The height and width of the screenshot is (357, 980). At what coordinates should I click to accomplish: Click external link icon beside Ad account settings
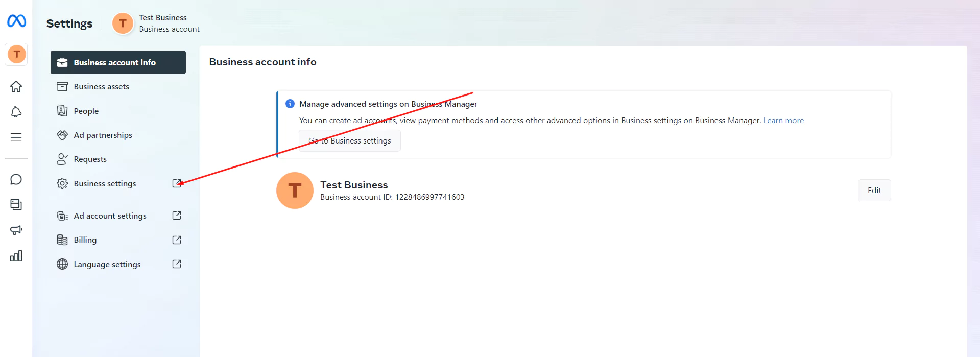click(x=177, y=216)
